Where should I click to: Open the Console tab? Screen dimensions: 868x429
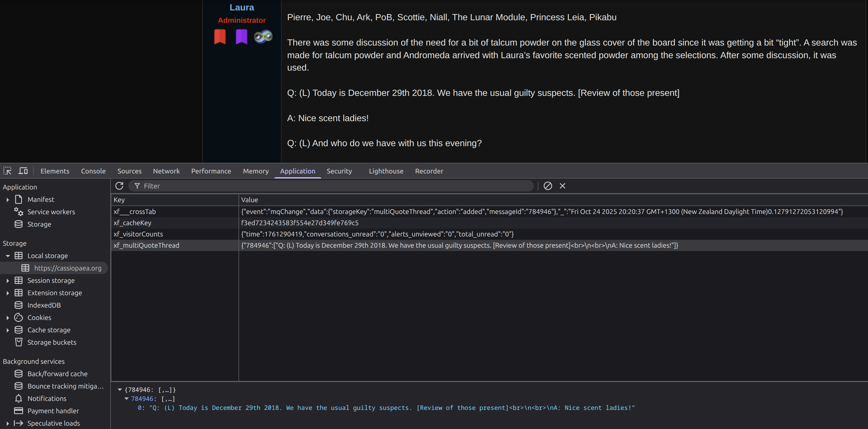coord(93,171)
